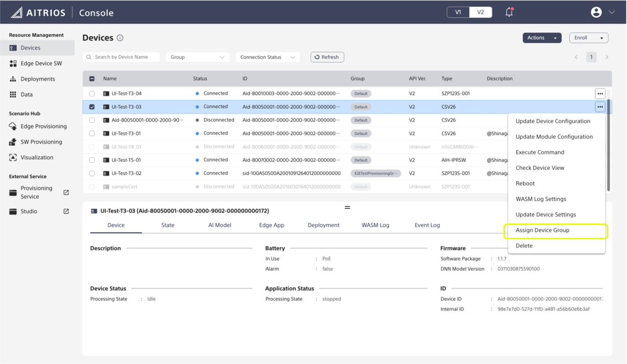Open the notification bell icon

[x=509, y=12]
